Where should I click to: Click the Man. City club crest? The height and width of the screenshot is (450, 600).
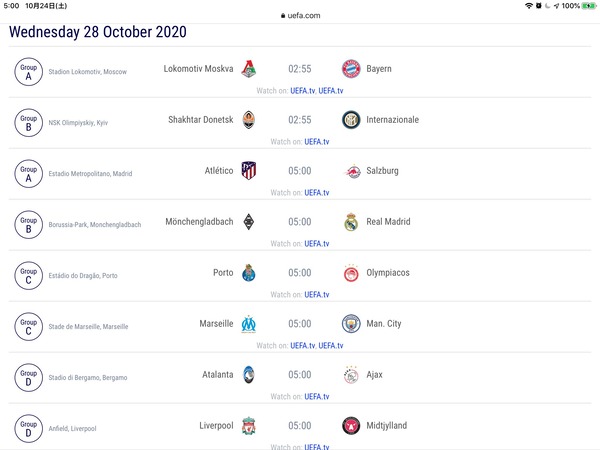351,324
